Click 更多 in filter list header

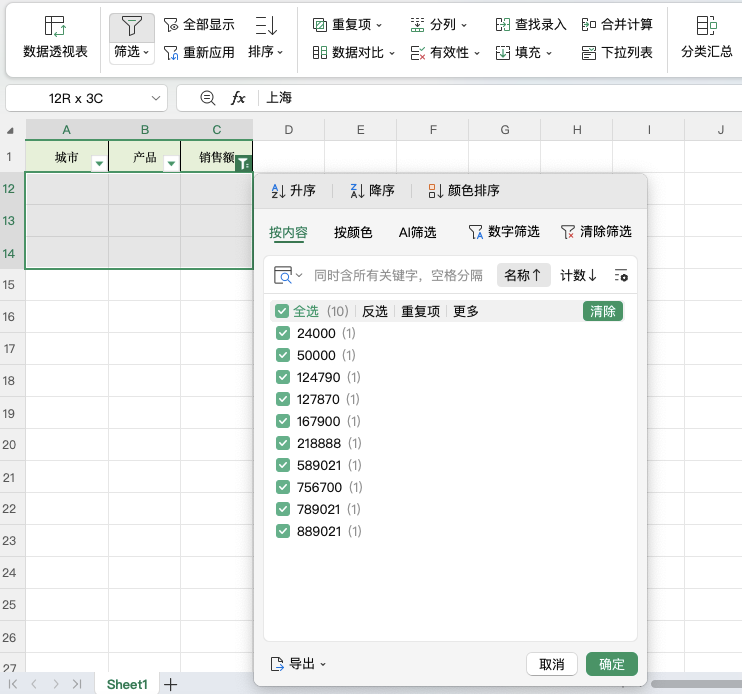[466, 311]
